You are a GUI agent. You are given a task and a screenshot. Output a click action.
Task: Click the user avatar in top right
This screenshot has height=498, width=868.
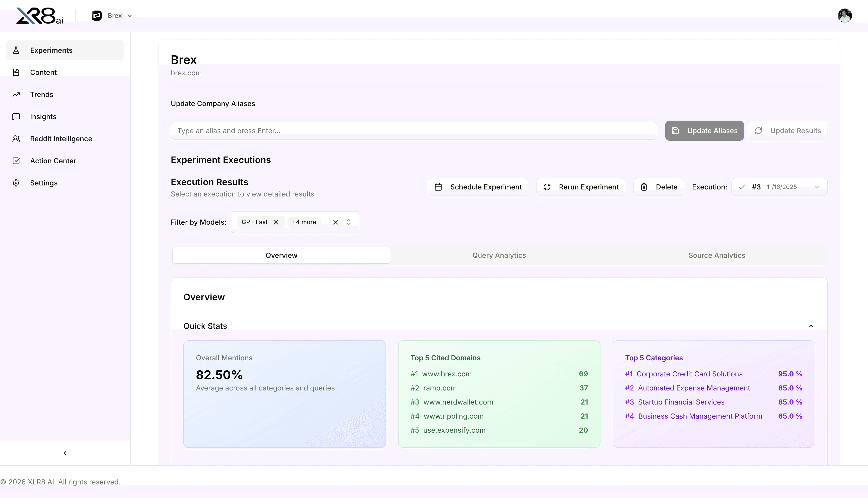844,15
